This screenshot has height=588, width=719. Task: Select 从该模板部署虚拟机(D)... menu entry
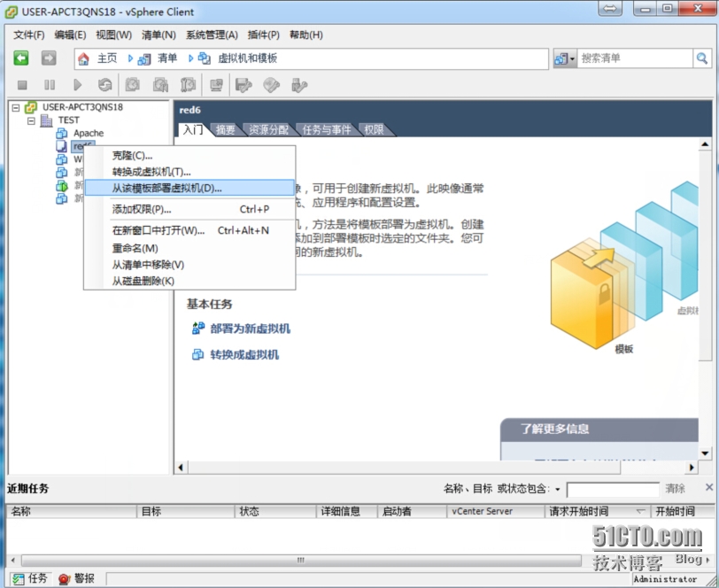pos(189,188)
